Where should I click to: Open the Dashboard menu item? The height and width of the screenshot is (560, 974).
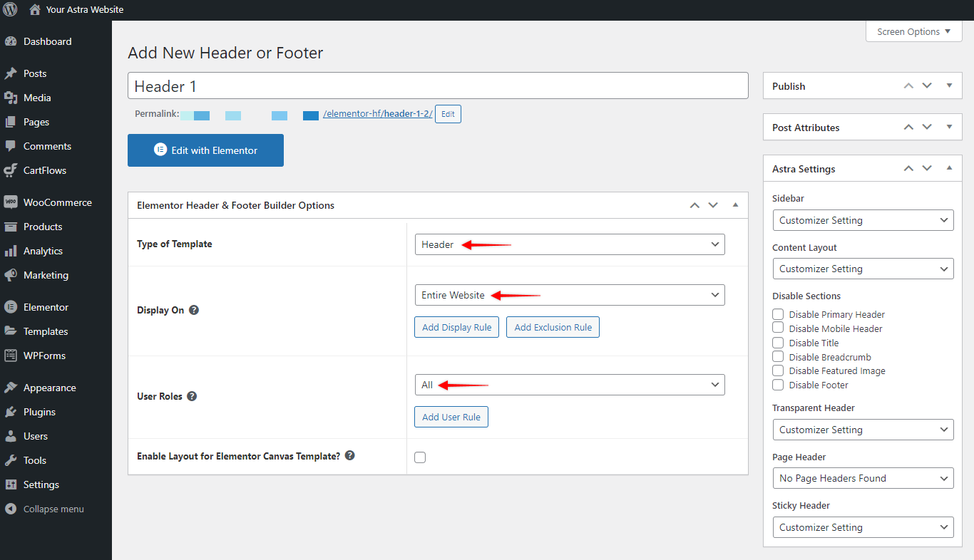coord(56,41)
